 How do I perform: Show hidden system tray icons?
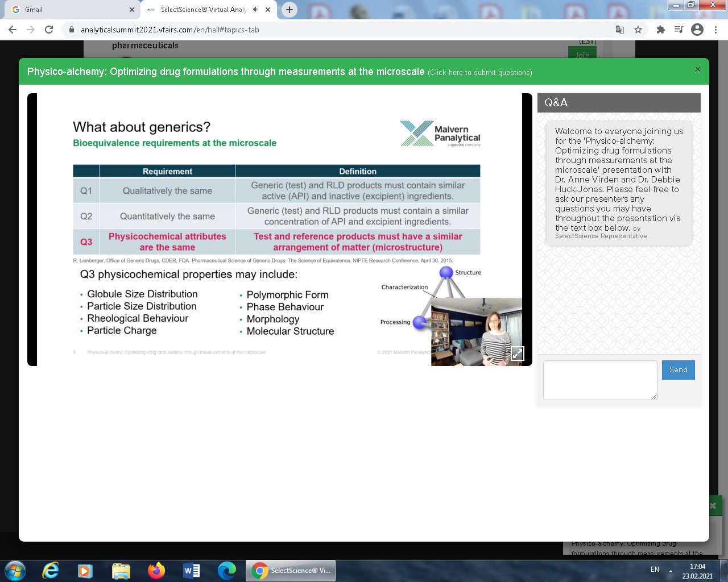671,571
